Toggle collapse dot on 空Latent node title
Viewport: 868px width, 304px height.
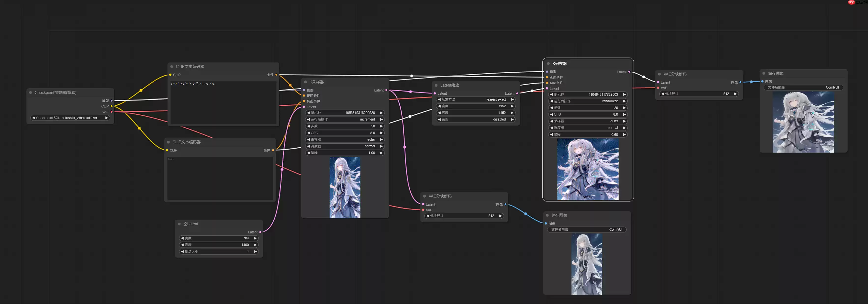(x=179, y=224)
